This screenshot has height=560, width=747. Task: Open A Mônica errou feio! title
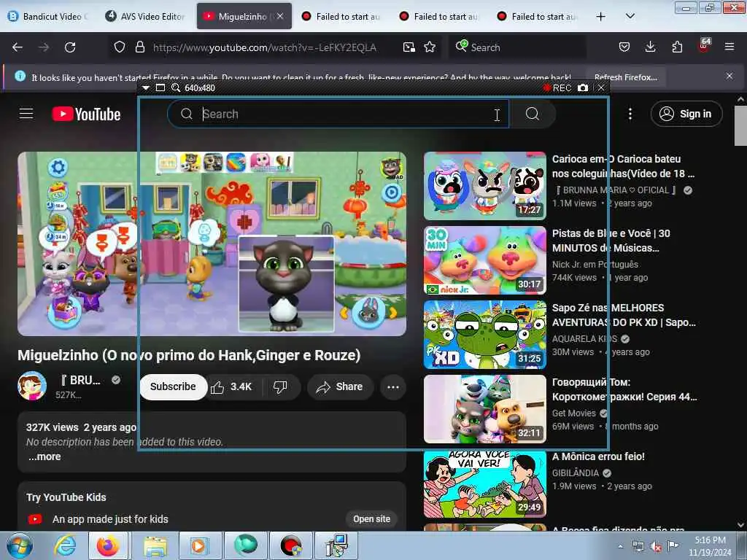598,456
